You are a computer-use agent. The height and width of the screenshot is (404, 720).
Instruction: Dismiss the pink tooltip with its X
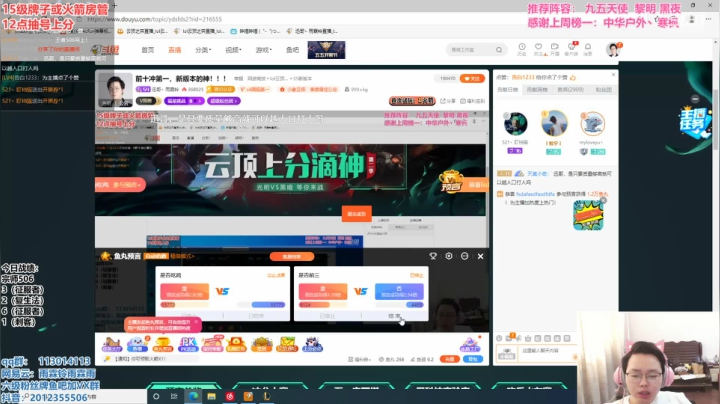click(196, 322)
